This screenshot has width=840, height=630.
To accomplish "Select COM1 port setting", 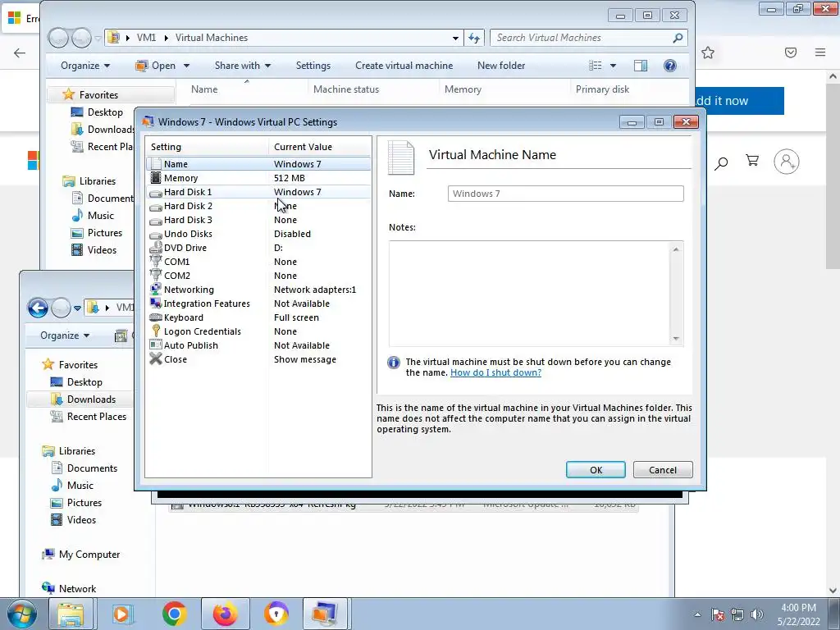I will (x=258, y=262).
